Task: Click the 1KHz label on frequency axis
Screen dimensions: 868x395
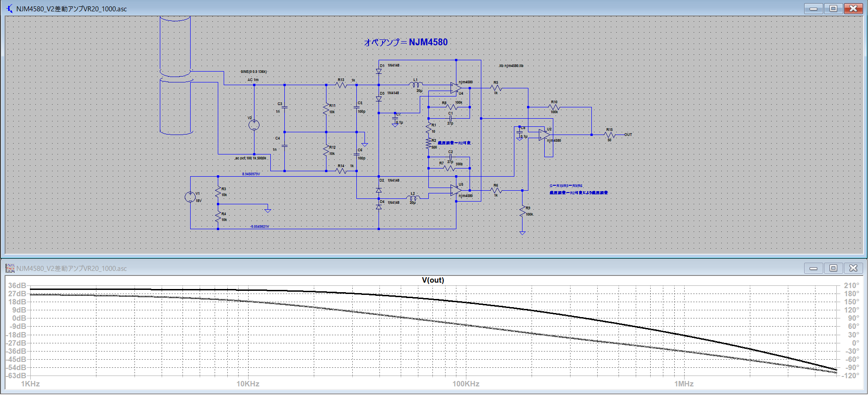Action: pos(30,384)
